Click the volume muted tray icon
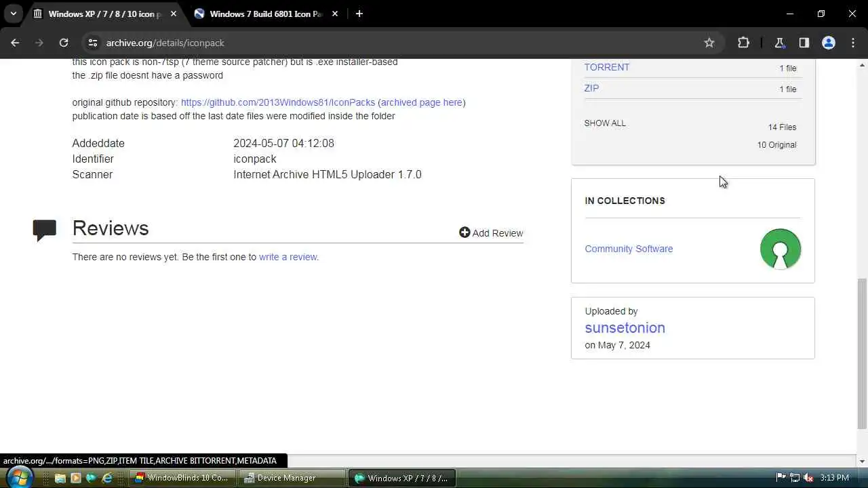The width and height of the screenshot is (868, 488). pyautogui.click(x=808, y=478)
